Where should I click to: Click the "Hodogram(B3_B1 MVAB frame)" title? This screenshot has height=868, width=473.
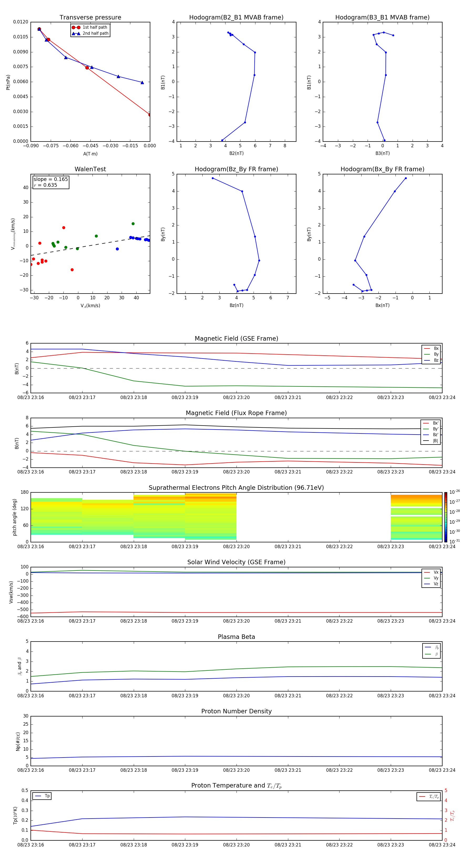pyautogui.click(x=382, y=18)
